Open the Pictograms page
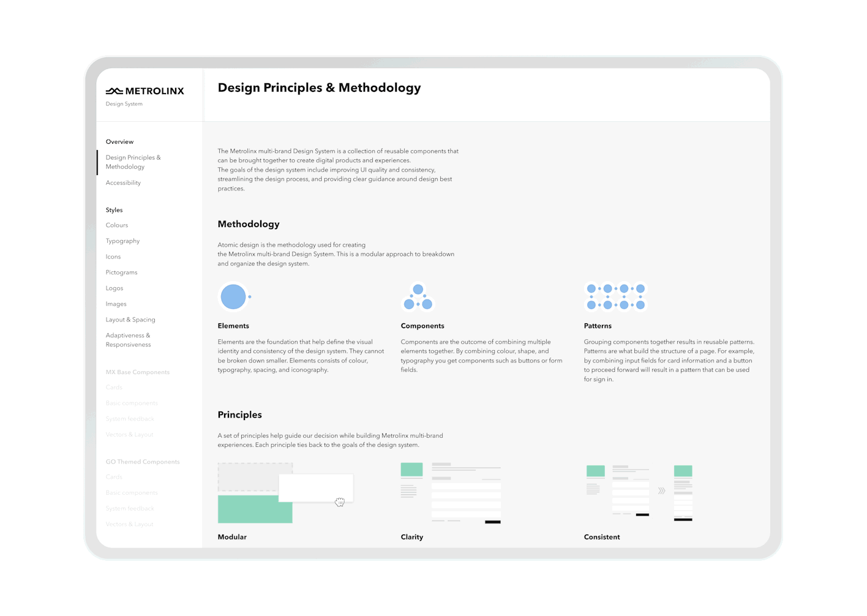Viewport: 867px width, 616px height. (x=121, y=272)
